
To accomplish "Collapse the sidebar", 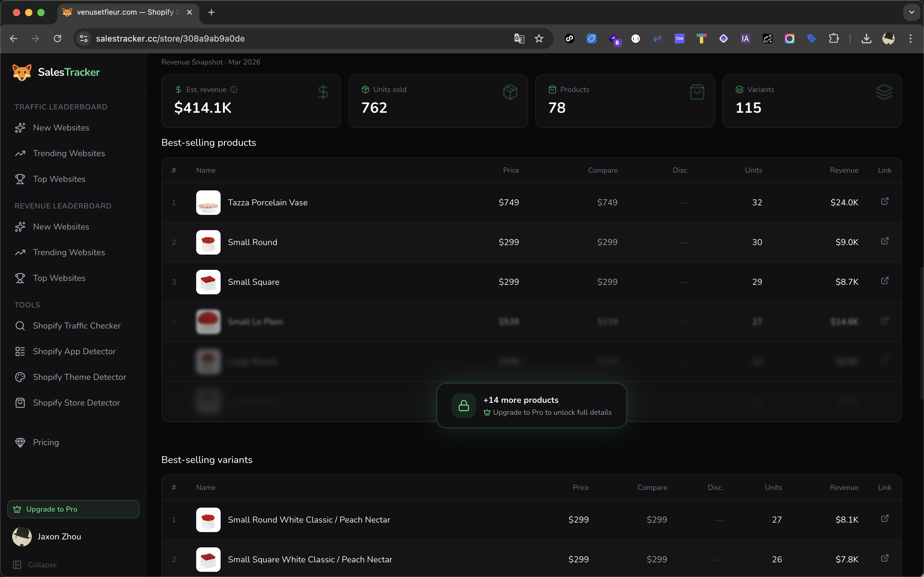I will (x=35, y=564).
